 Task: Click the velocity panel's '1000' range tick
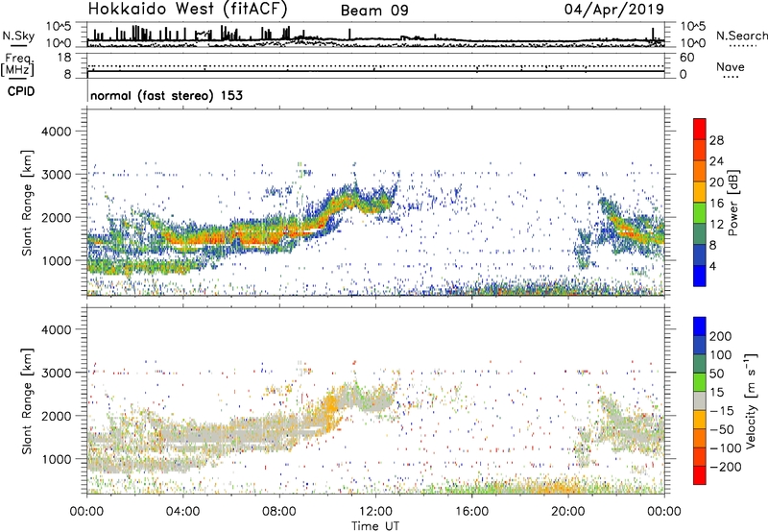(57, 459)
